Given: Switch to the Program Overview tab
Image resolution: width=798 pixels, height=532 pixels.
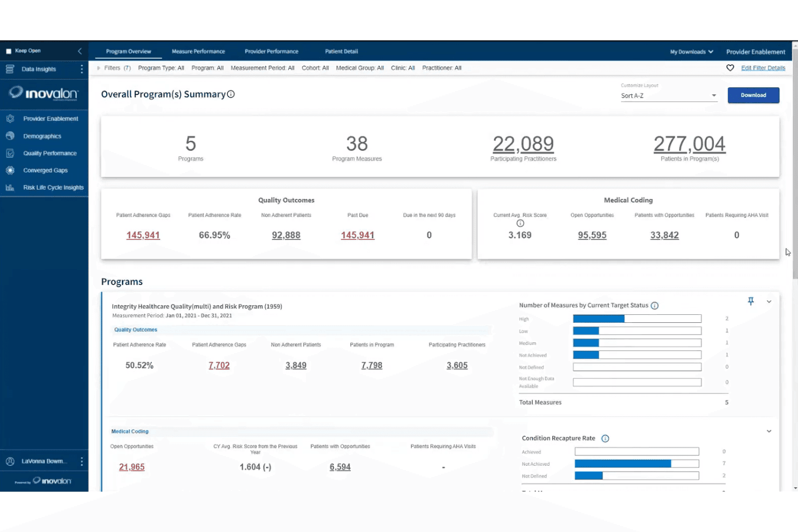Looking at the screenshot, I should 128,52.
